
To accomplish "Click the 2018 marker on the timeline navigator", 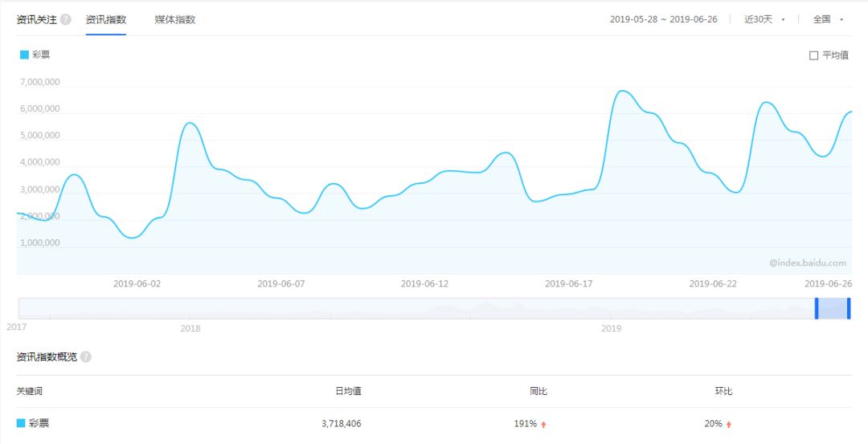I will tap(190, 328).
